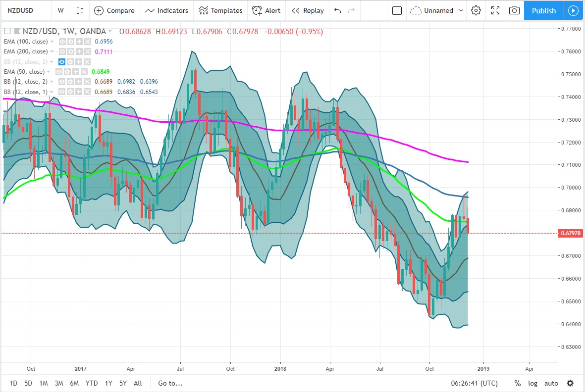Open the Templates menu

[220, 10]
